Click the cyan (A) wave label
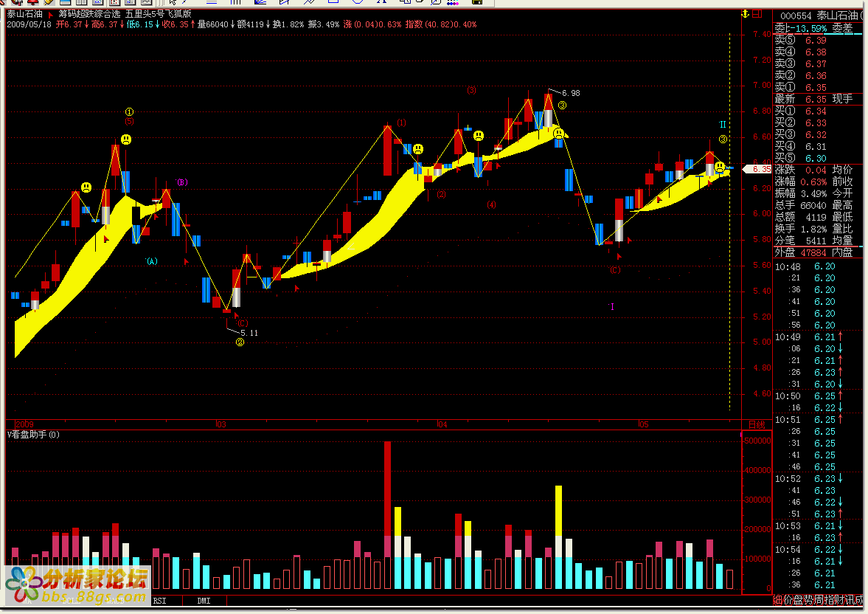The width and height of the screenshot is (868, 614). pos(152,261)
